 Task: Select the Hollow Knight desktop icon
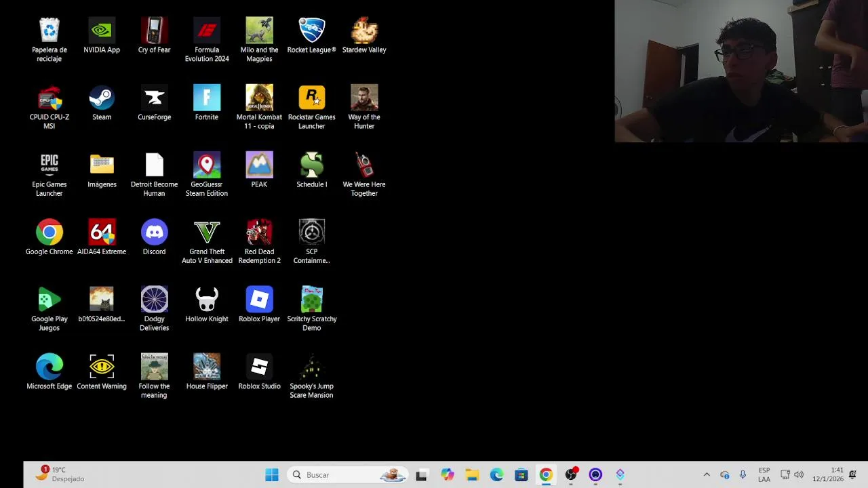(207, 304)
